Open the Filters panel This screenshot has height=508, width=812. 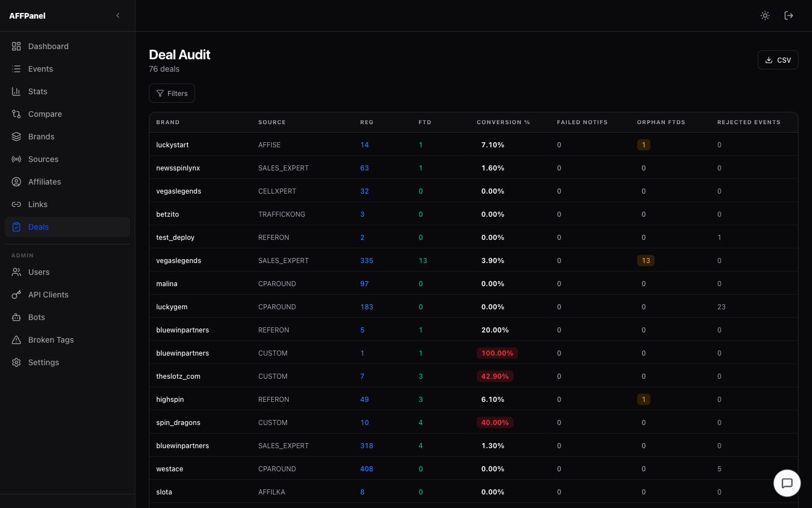[x=171, y=93]
